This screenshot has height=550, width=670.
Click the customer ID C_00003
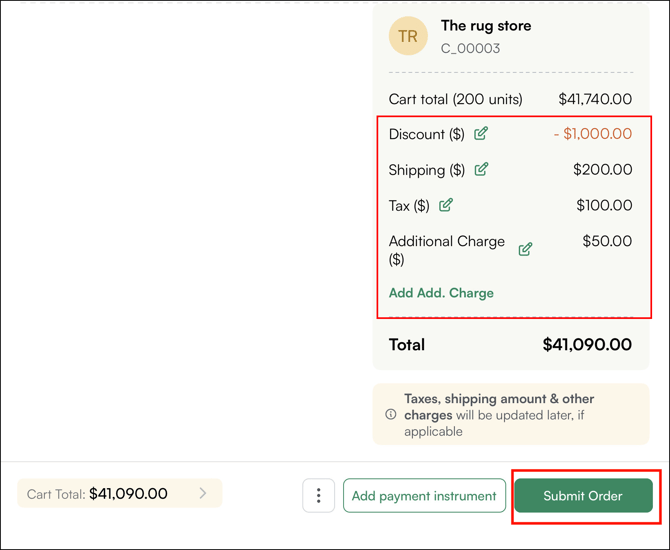(470, 48)
